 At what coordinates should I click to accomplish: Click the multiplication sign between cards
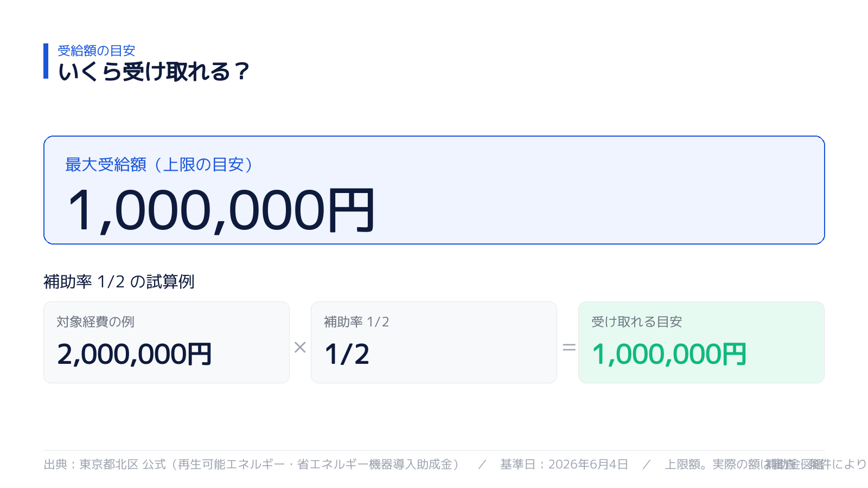coord(300,347)
